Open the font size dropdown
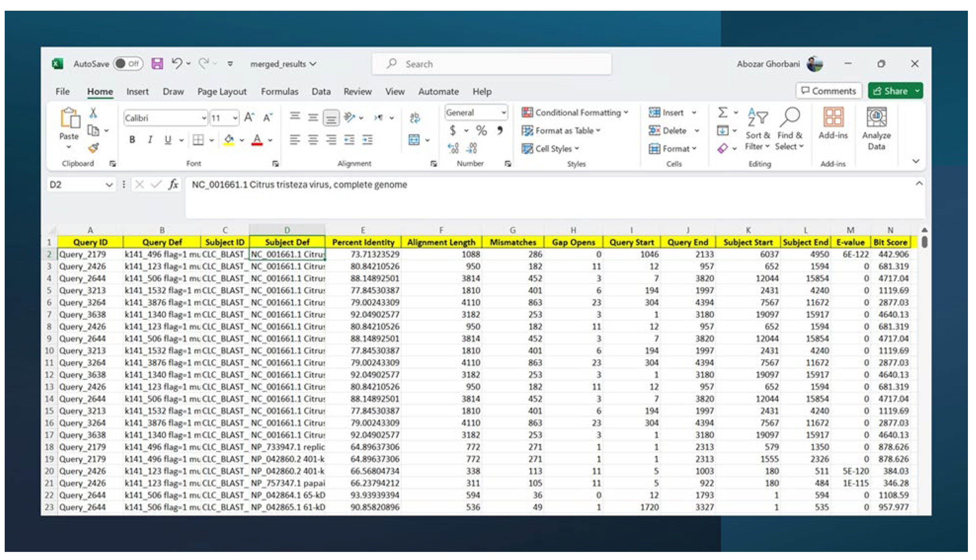 (x=235, y=118)
